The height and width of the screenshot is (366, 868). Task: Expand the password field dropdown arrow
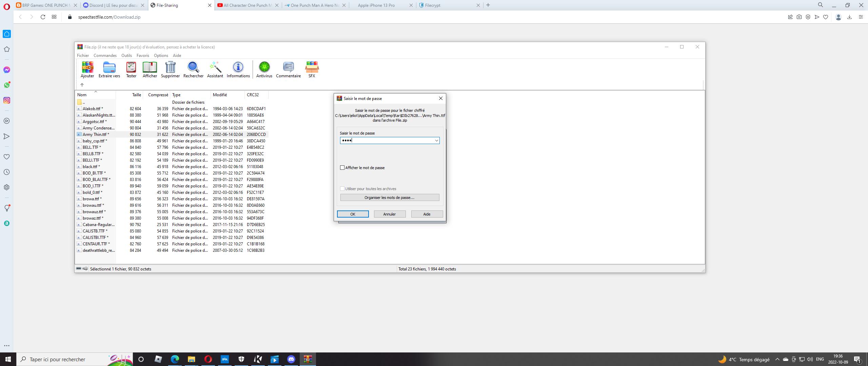point(436,141)
